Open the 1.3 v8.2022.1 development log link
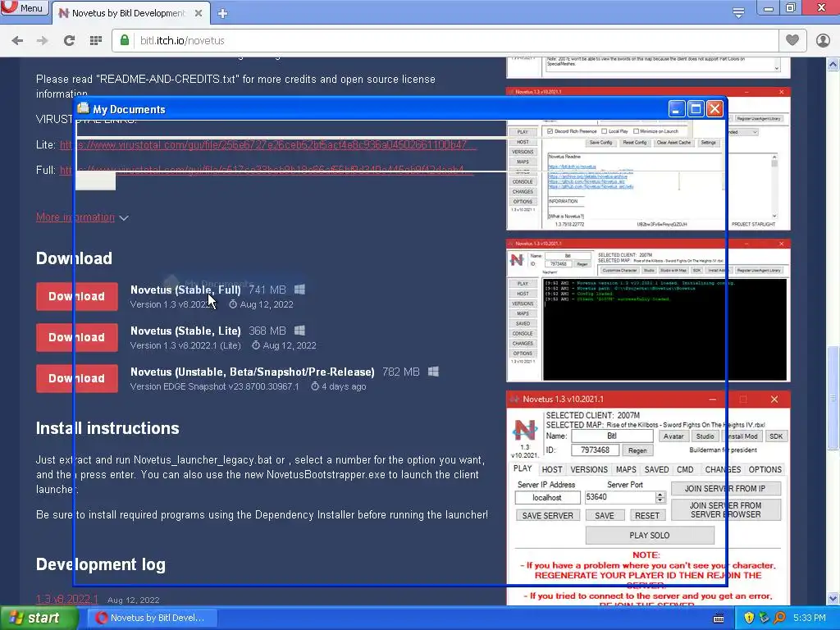Screen dimensions: 840x630 (x=67, y=599)
